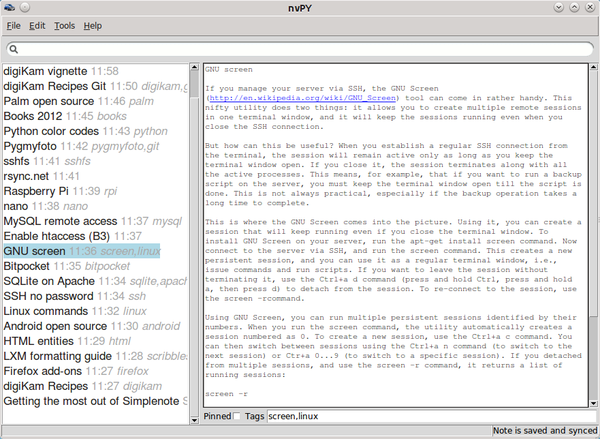Toggle the Pinned checkbox

coord(237,416)
